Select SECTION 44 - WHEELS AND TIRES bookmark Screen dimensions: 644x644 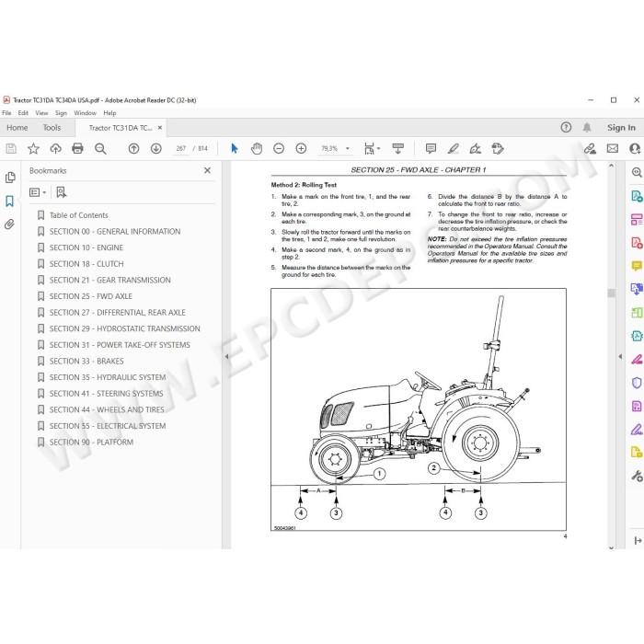pos(107,409)
